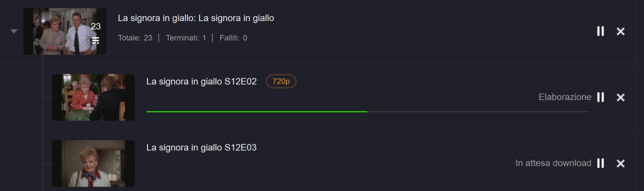Click the S12E02 episode thumbnail

[93, 97]
